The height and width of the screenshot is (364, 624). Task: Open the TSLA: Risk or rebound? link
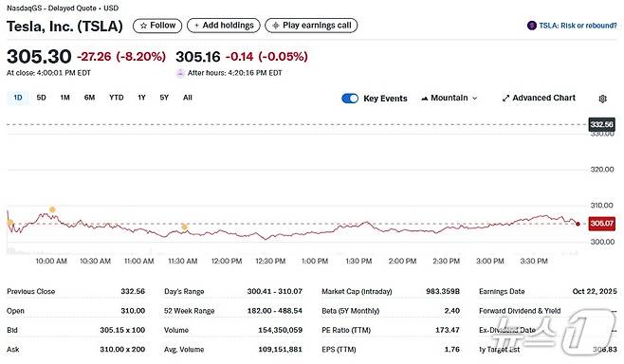click(578, 26)
